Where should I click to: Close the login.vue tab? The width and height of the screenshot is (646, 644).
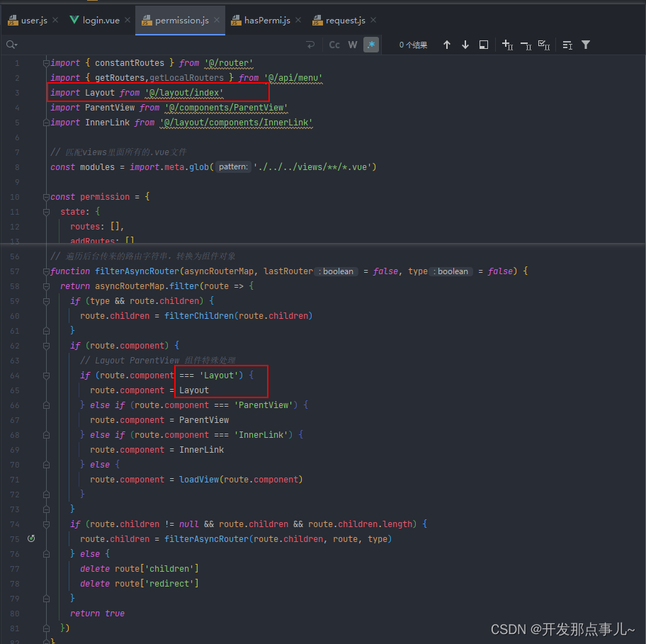(127, 20)
